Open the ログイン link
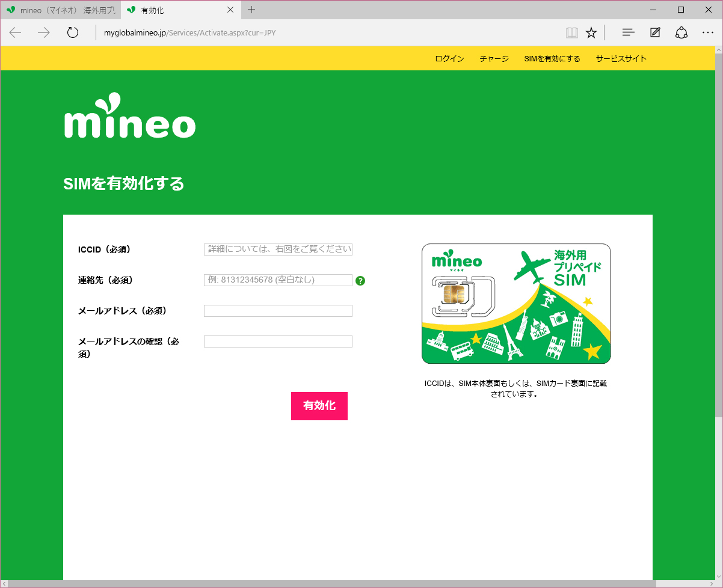This screenshot has width=723, height=588. 449,58
